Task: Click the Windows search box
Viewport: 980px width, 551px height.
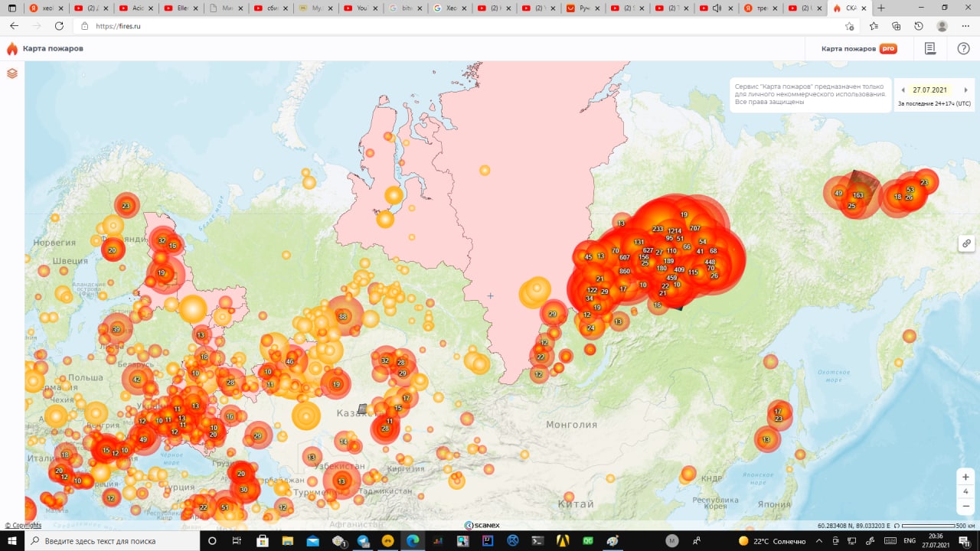Action: coord(112,540)
